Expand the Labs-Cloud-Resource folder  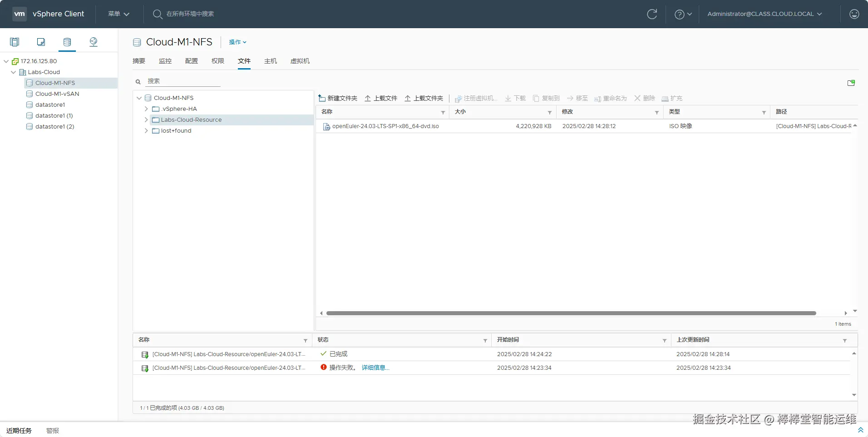click(x=146, y=120)
